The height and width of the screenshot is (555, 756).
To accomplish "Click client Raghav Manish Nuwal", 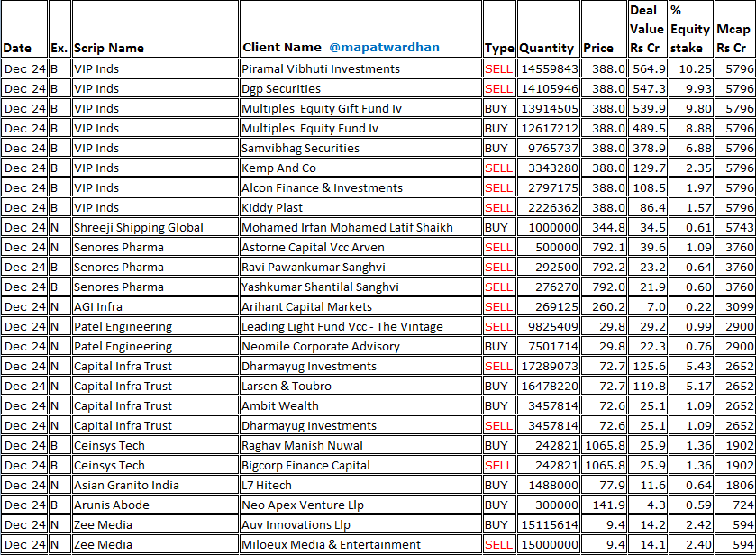I will click(302, 445).
